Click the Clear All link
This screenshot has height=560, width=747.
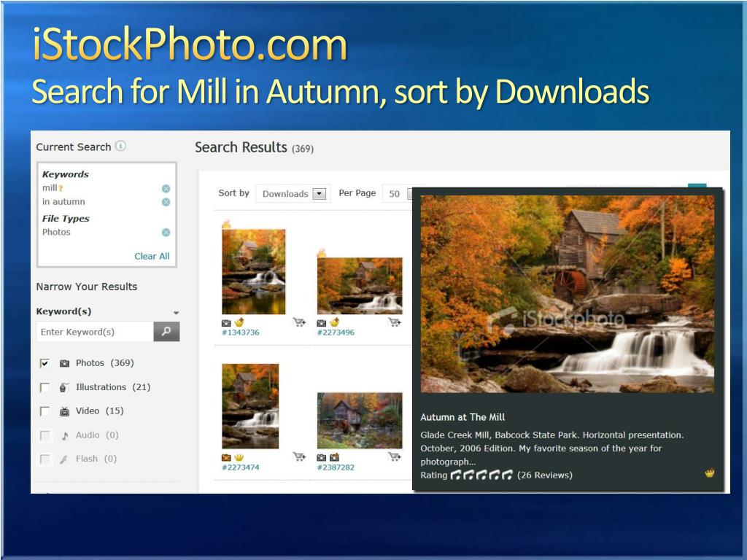(x=152, y=256)
